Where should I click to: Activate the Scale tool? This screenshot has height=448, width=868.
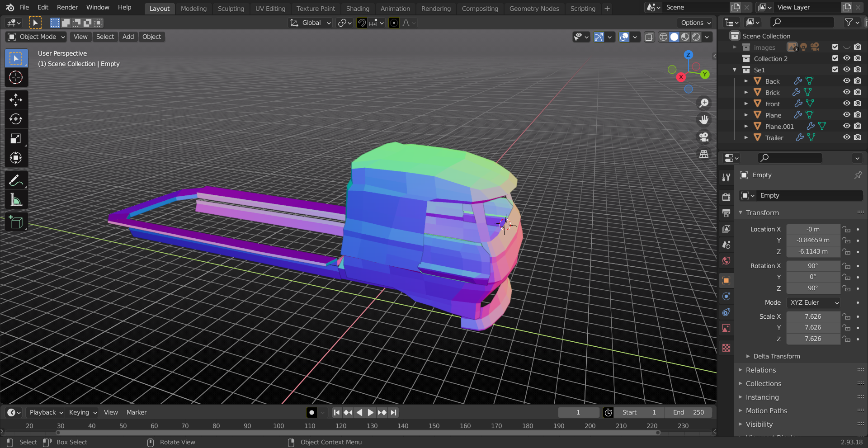click(x=16, y=139)
